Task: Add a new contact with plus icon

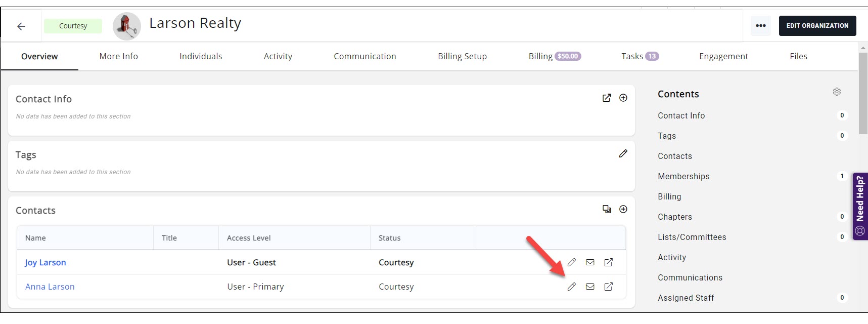Action: 623,209
